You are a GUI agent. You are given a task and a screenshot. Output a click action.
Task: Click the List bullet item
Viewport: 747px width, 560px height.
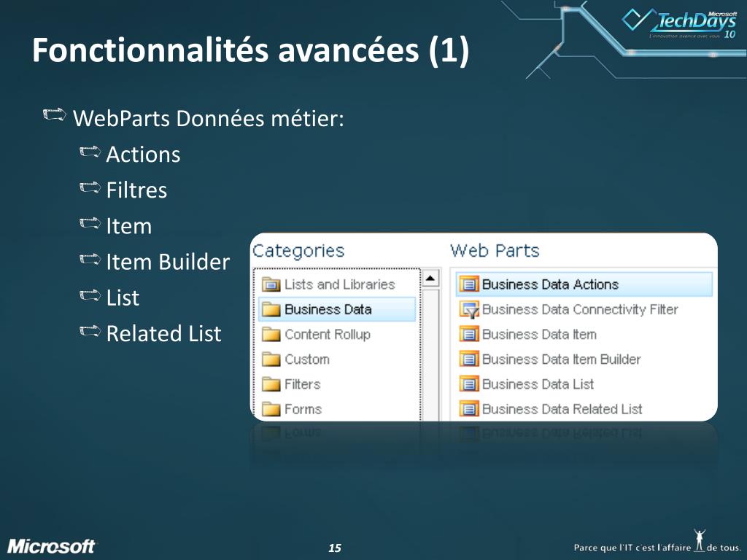click(x=123, y=297)
